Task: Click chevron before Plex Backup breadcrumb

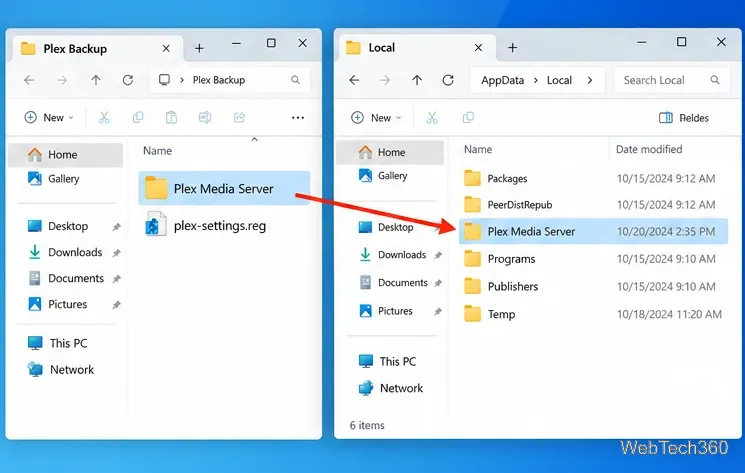Action: click(x=181, y=80)
